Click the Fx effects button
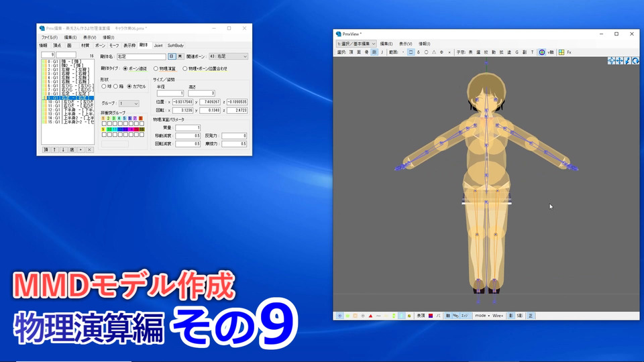Screen dimensions: 644x362 (x=570, y=52)
